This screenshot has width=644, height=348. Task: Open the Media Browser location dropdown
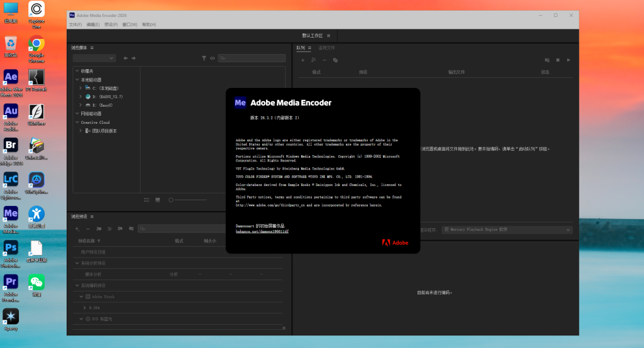[94, 58]
